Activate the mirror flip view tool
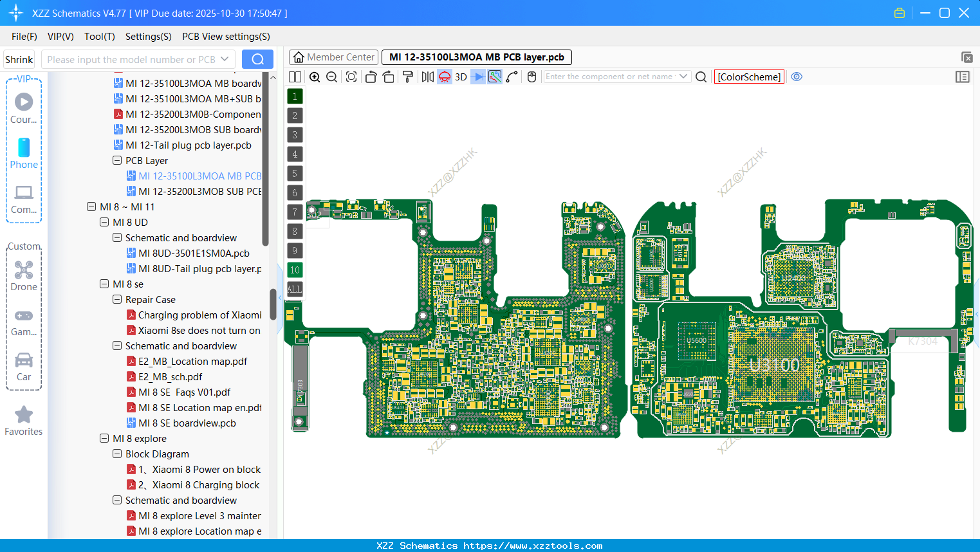Image resolution: width=980 pixels, height=552 pixels. coord(426,77)
